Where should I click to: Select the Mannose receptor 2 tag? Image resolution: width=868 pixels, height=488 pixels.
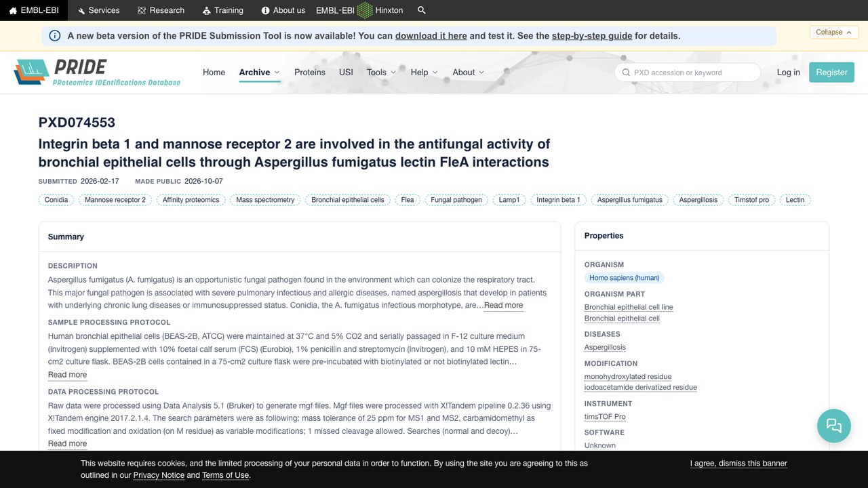pos(115,200)
